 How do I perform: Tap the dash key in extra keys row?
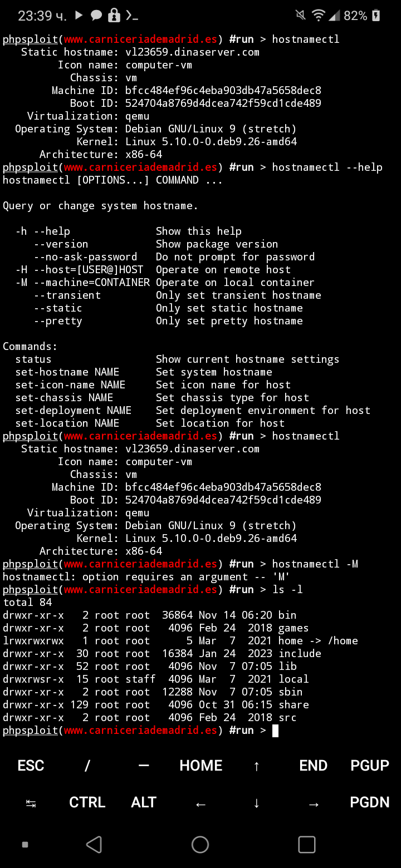pyautogui.click(x=144, y=766)
